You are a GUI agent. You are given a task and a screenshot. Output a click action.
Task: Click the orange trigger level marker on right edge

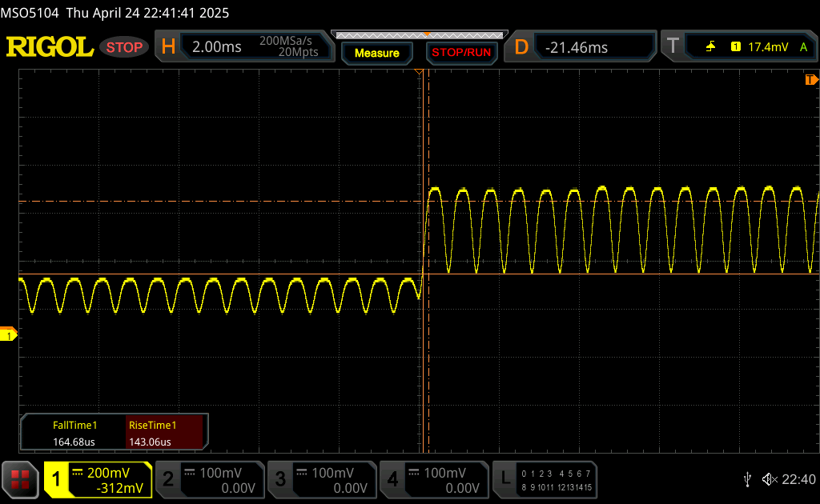point(811,80)
